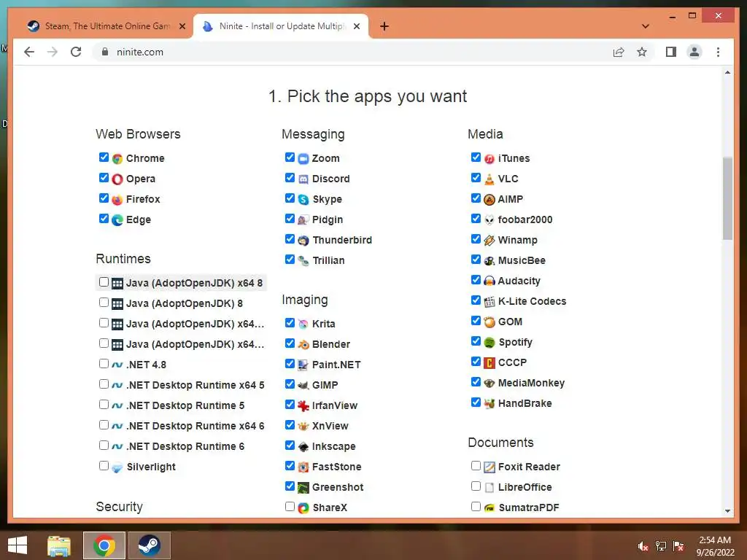The image size is (747, 560).
Task: Click the Skype app icon
Action: [303, 200]
